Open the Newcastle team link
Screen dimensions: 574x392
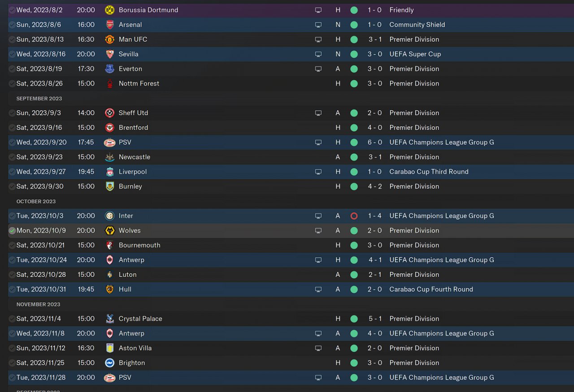(134, 157)
